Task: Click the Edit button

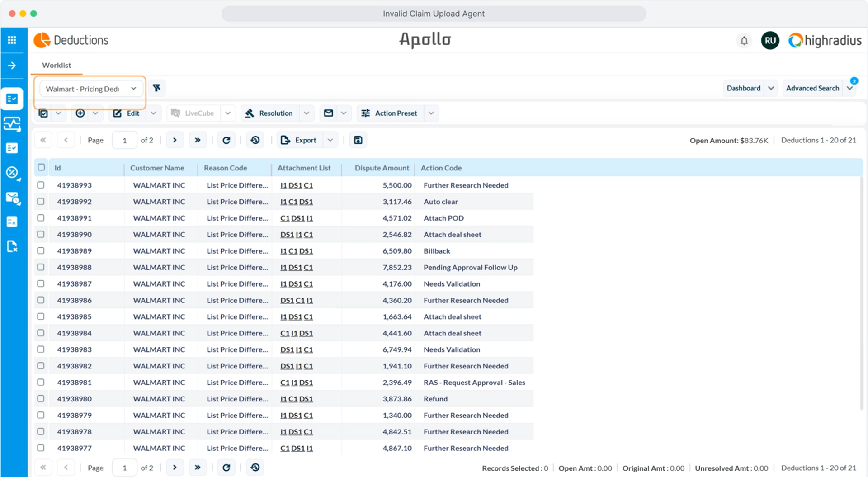Action: pyautogui.click(x=127, y=113)
